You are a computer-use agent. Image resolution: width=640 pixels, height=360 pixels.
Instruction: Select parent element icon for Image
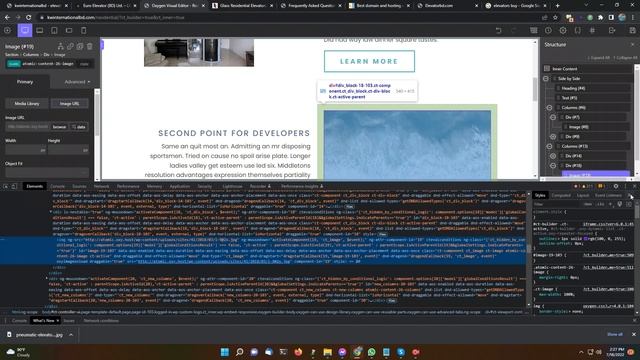coord(60,47)
